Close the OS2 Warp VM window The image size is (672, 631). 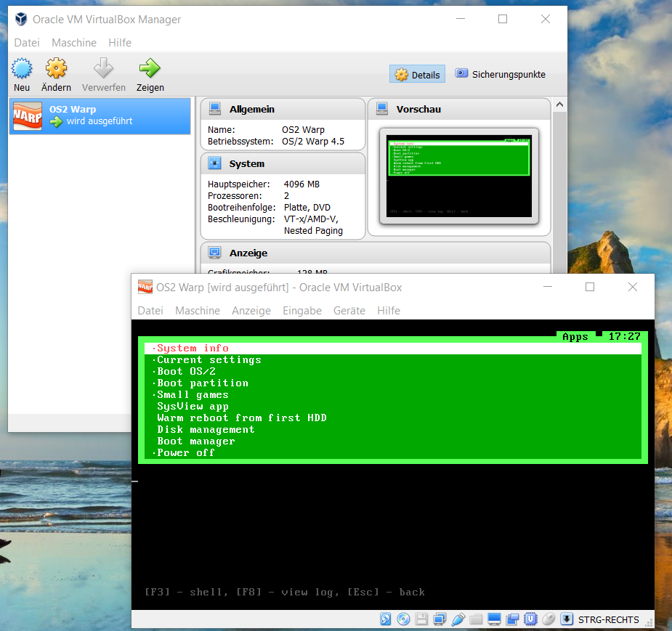click(x=633, y=287)
